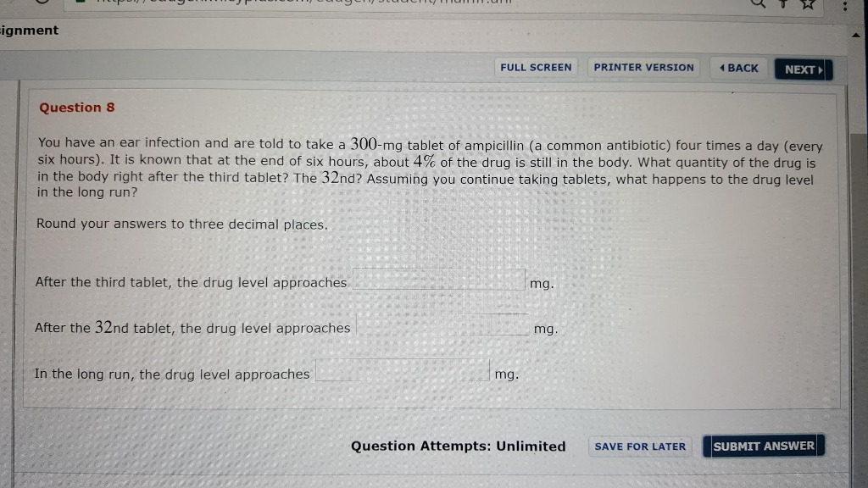Click the third tablet answer field
Image resolution: width=868 pixels, height=488 pixels.
point(439,280)
